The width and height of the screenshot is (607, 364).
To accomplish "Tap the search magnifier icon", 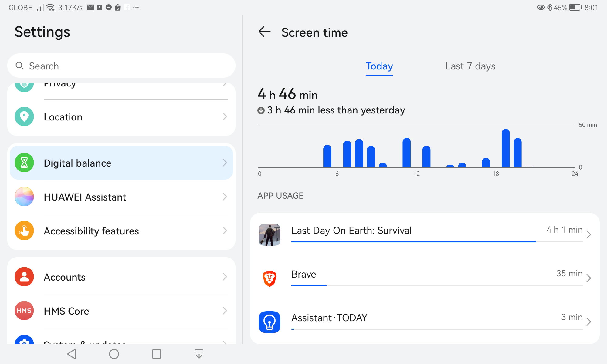I will 19,66.
